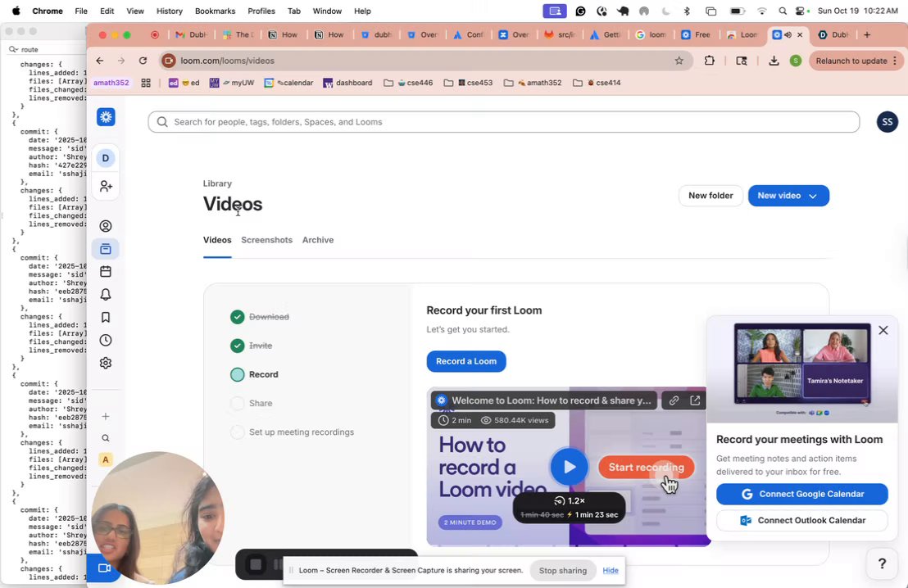Open the yellow A space icon

tap(106, 459)
